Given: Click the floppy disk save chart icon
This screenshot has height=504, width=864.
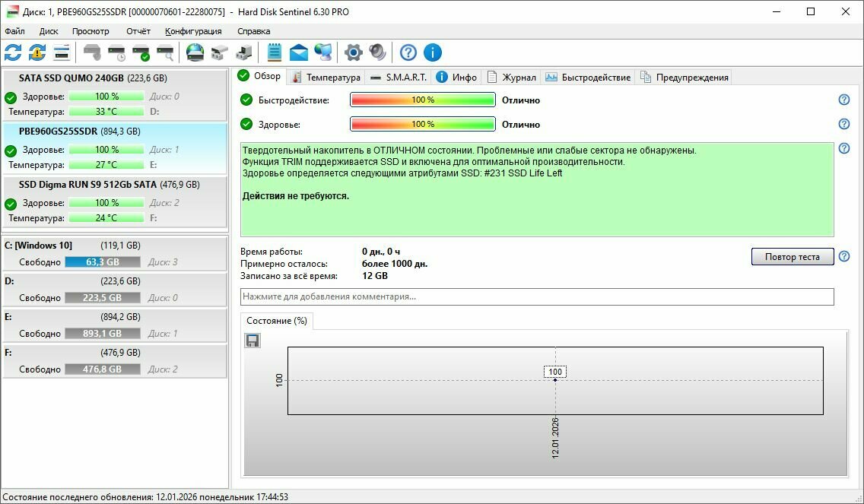Looking at the screenshot, I should click(x=253, y=341).
